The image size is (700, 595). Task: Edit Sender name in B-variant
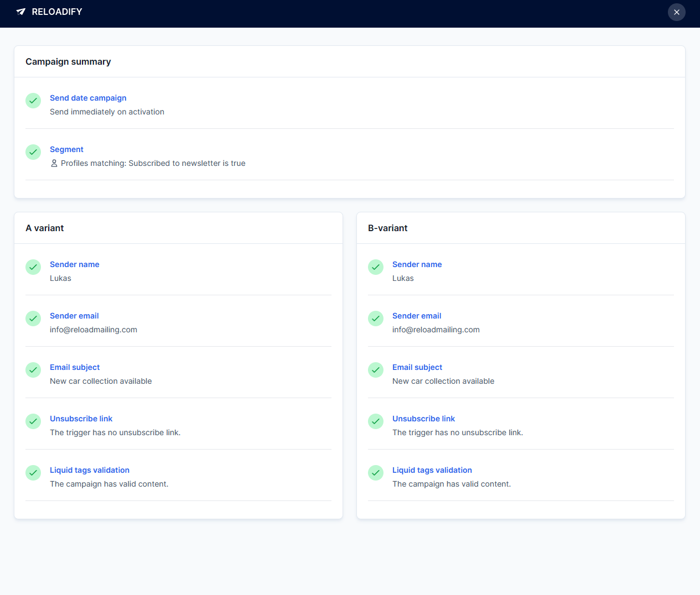click(417, 264)
